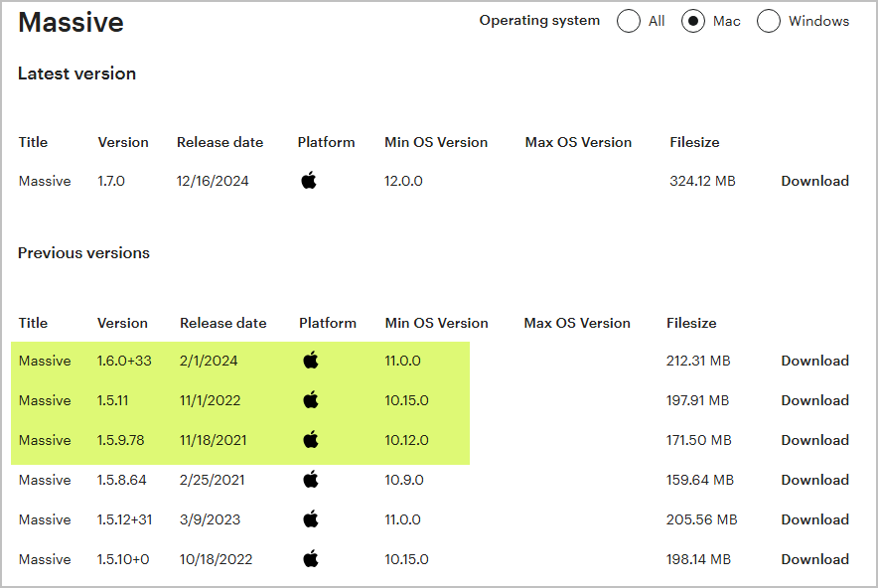Click the Apple icon in the 1.5.11 row

point(311,400)
